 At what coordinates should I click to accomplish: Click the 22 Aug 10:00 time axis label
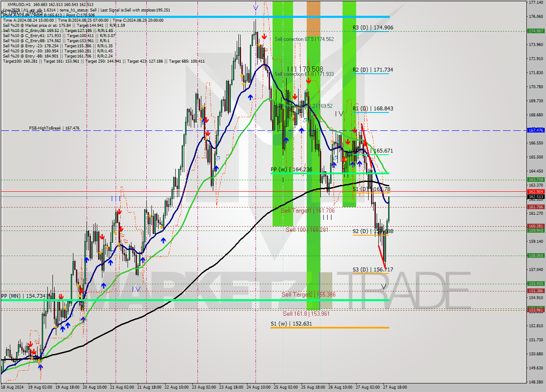coord(177,387)
